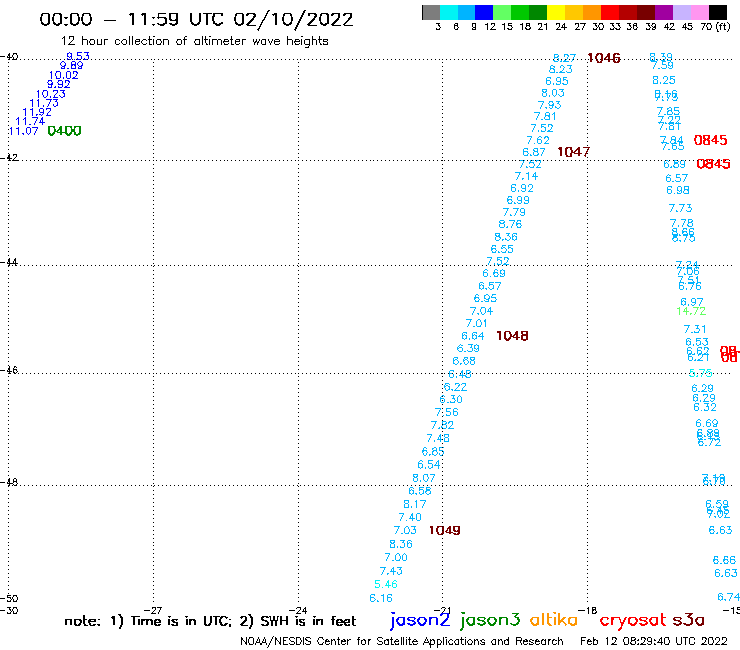Pick the yellow swatch in the color scale
The image size is (740, 650).
tap(556, 13)
